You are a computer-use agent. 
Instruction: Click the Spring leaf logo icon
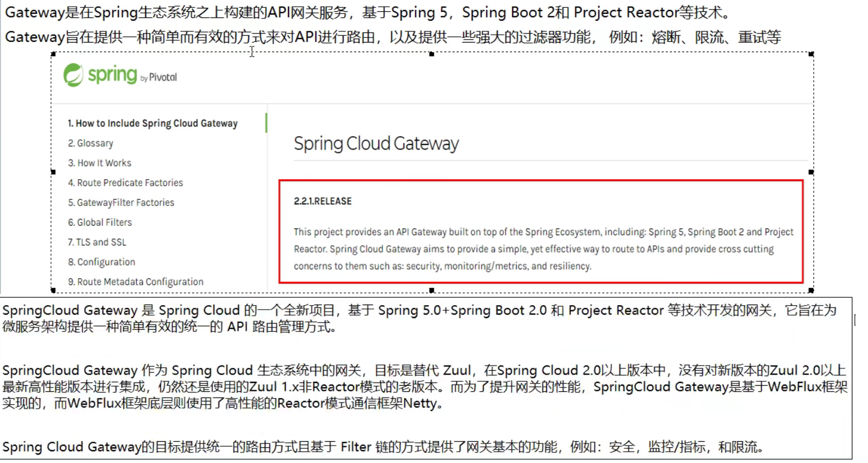click(x=73, y=75)
